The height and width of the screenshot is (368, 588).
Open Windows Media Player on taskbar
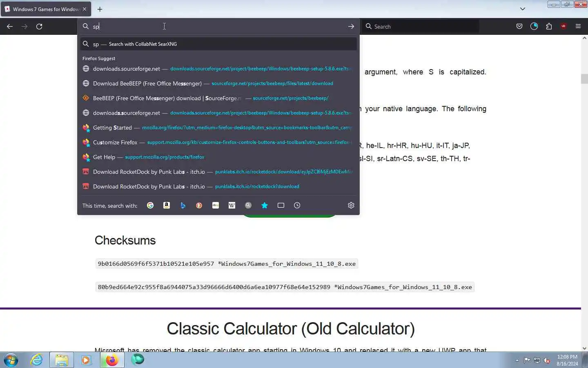86,360
